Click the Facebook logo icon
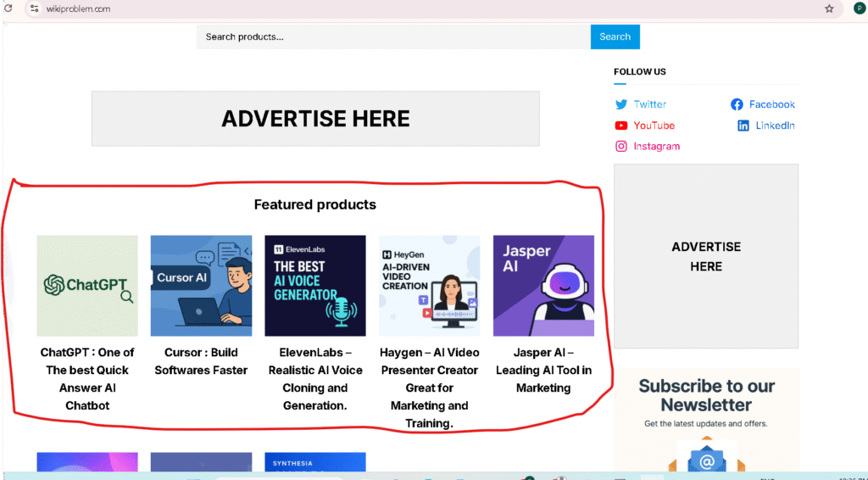 pyautogui.click(x=737, y=104)
